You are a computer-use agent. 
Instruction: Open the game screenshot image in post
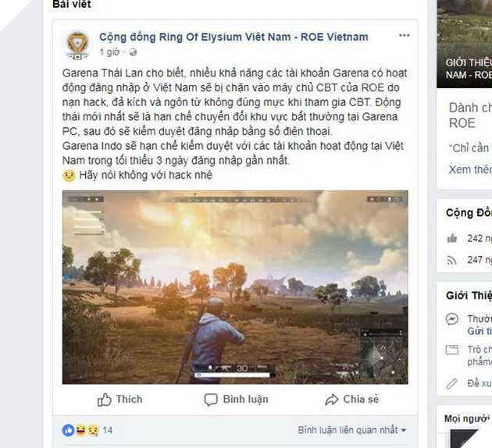(x=235, y=287)
